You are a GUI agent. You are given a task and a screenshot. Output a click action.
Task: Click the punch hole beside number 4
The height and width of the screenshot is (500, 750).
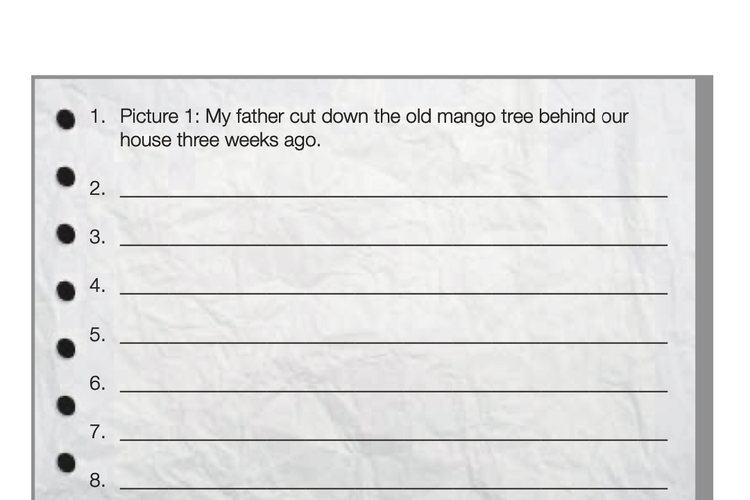66,291
